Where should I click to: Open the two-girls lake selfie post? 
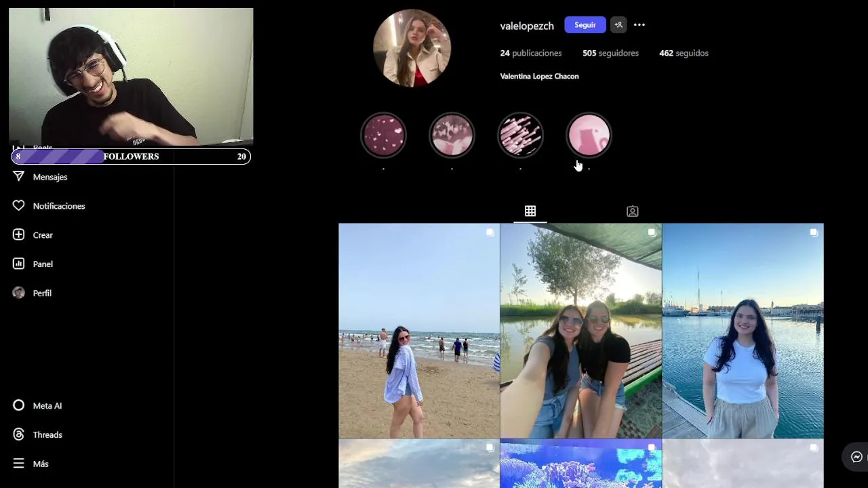click(581, 331)
